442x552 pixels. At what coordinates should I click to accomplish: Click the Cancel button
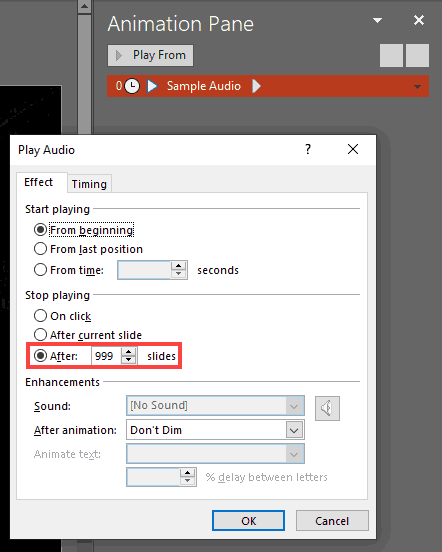click(332, 521)
